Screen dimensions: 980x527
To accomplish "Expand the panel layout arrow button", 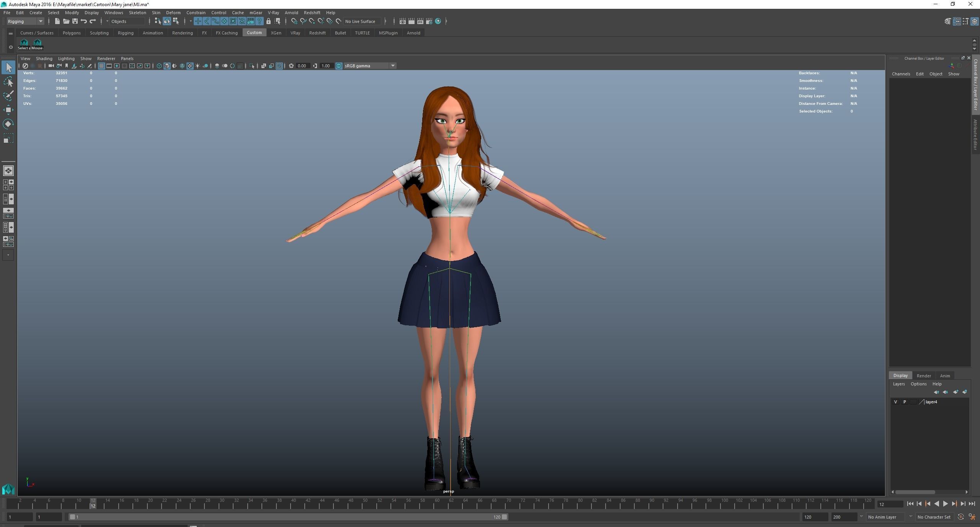I will (x=8, y=255).
